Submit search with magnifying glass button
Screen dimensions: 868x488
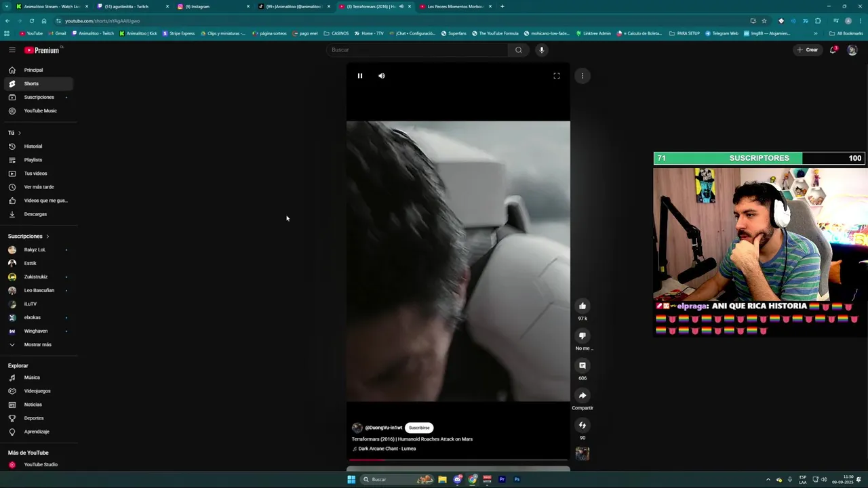[x=519, y=49]
